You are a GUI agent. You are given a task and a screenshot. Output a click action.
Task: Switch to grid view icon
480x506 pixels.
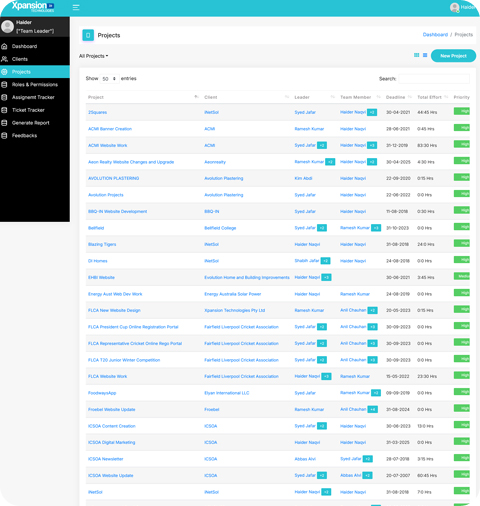coord(416,55)
